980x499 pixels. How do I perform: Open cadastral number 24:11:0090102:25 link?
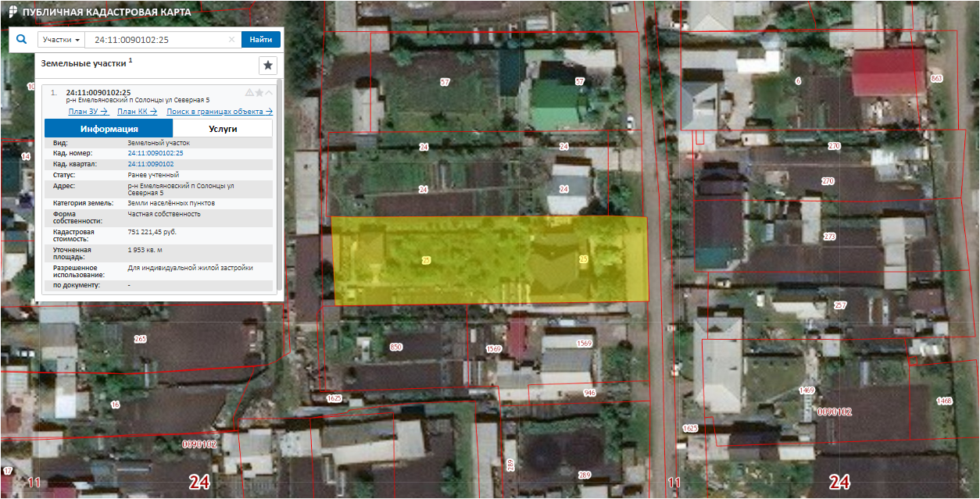155,153
